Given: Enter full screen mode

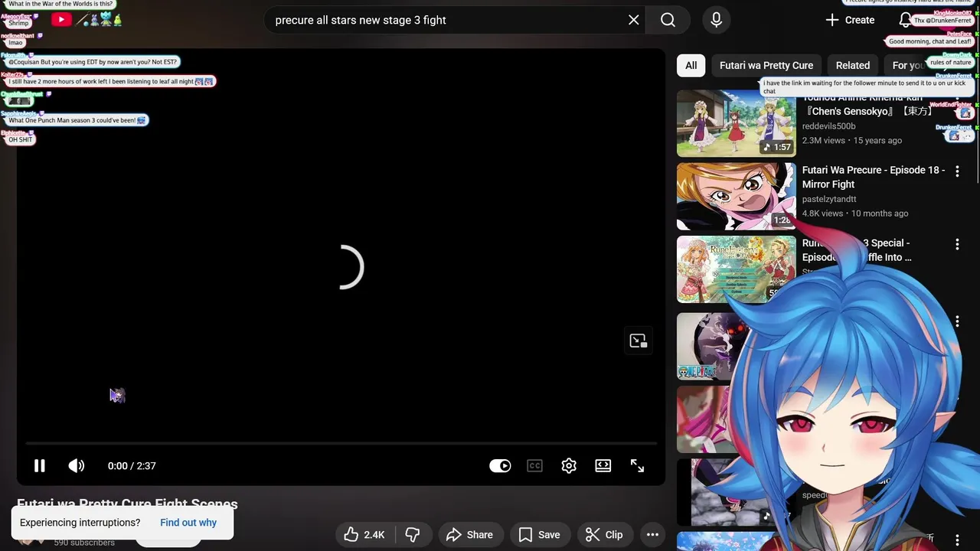Looking at the screenshot, I should 637,465.
